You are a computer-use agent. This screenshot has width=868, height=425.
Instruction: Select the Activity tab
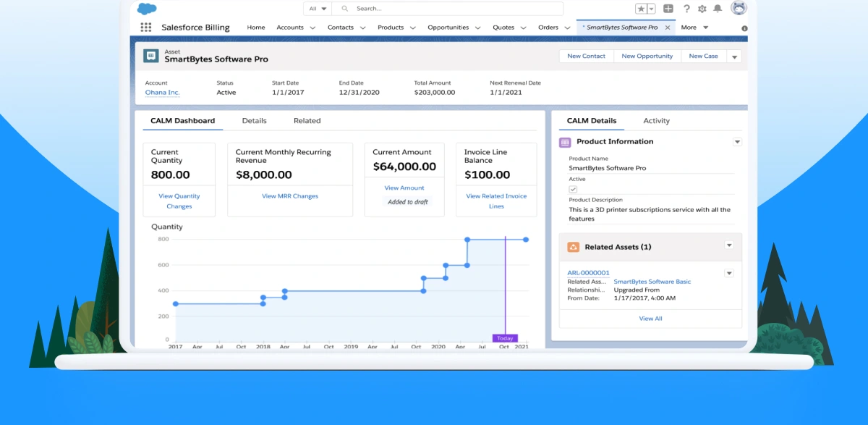pyautogui.click(x=657, y=121)
